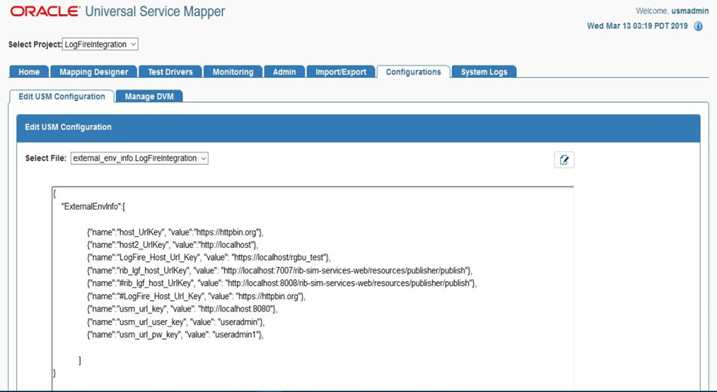
Task: Select the Admin tab
Action: (284, 72)
